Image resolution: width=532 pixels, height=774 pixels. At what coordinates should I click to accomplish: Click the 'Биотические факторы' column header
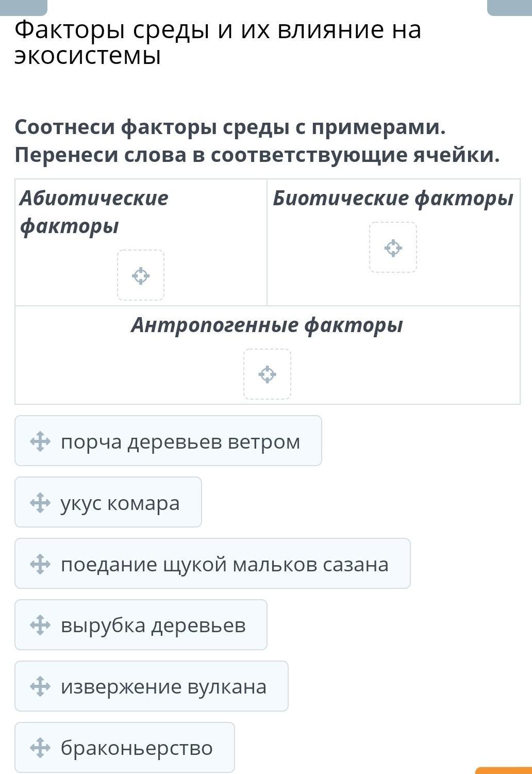[x=393, y=199]
